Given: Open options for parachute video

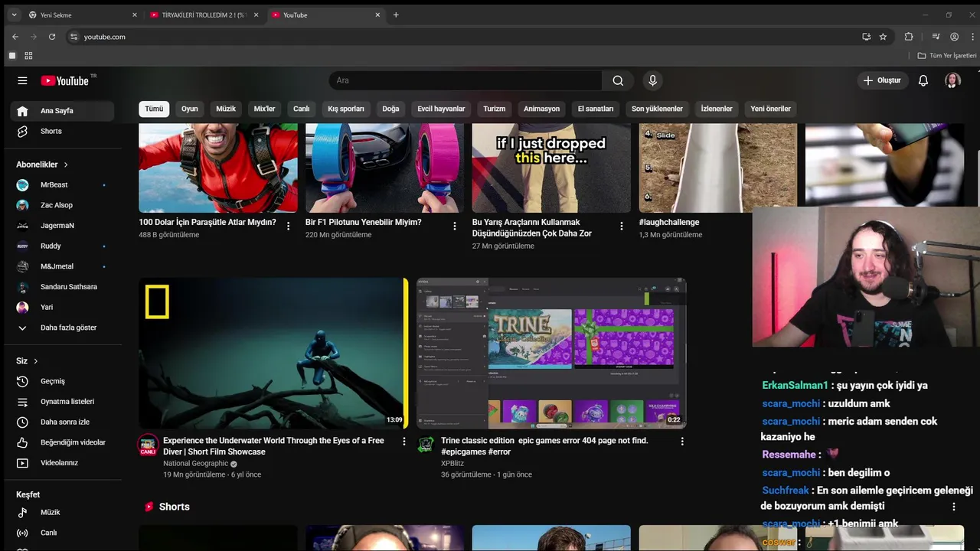Looking at the screenshot, I should (288, 226).
